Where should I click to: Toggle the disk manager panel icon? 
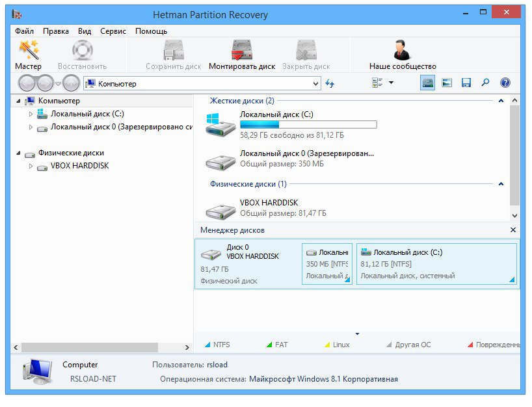click(x=427, y=83)
